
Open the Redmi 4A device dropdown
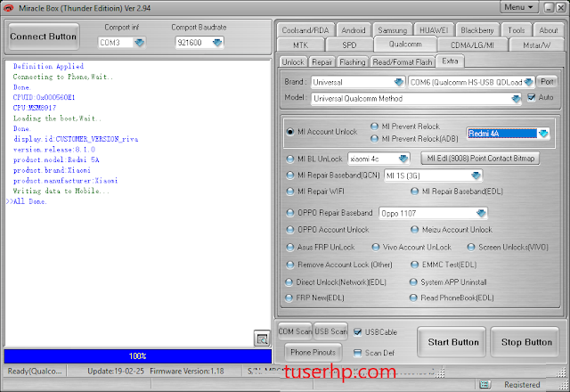[543, 134]
